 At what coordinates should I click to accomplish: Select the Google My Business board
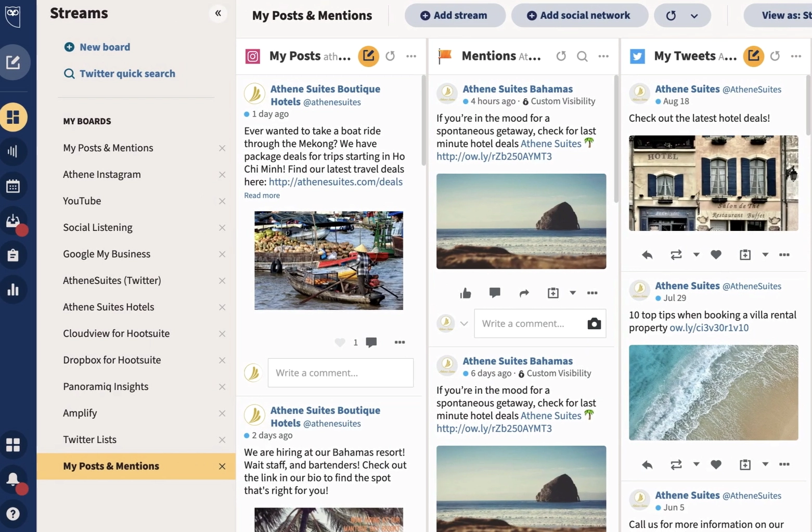point(107,254)
